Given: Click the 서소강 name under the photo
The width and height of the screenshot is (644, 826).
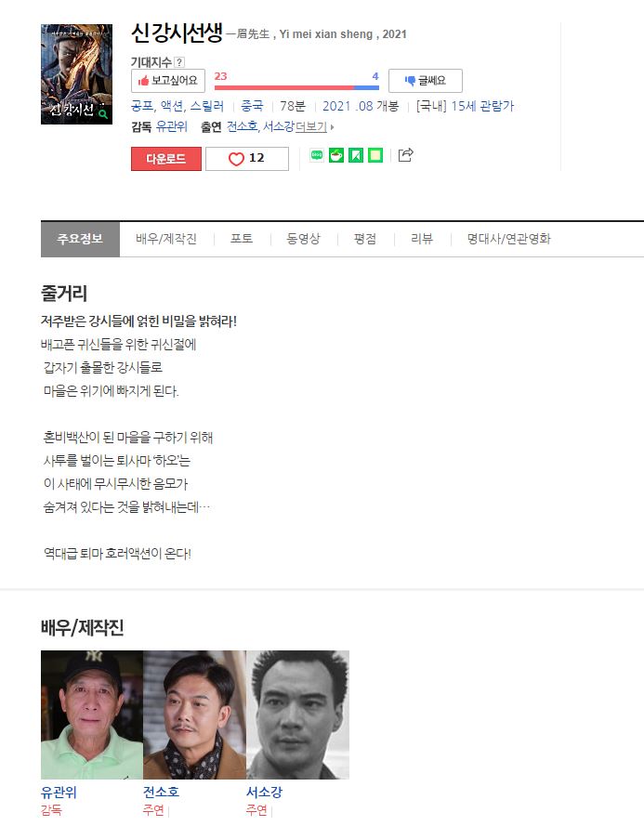Looking at the screenshot, I should pyautogui.click(x=264, y=792).
